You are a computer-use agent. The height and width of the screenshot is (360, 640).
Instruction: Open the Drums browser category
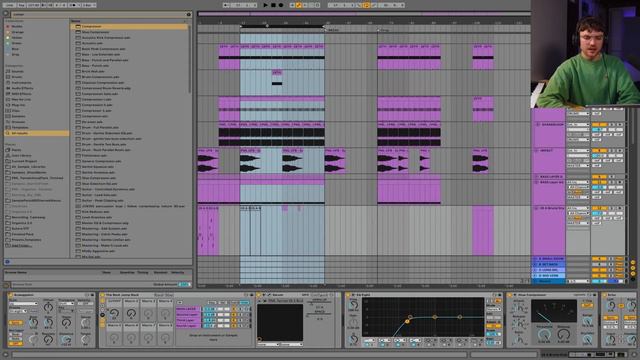(x=17, y=77)
